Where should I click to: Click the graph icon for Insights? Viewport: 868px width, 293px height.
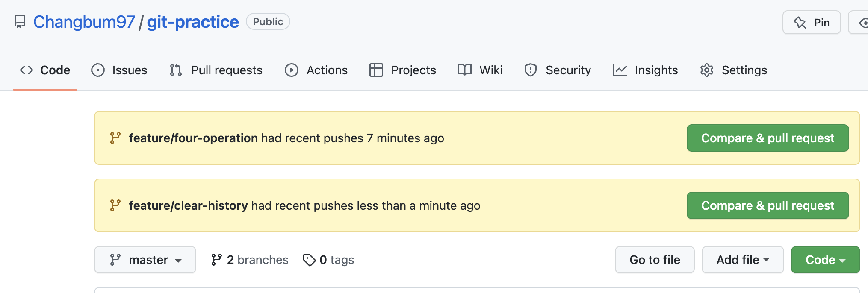click(620, 70)
